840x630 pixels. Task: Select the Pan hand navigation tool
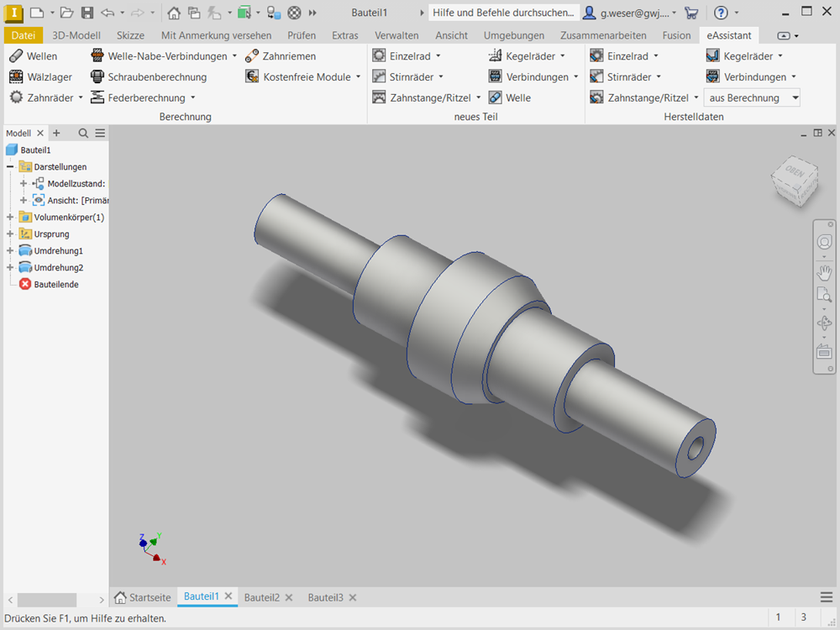[x=824, y=272]
